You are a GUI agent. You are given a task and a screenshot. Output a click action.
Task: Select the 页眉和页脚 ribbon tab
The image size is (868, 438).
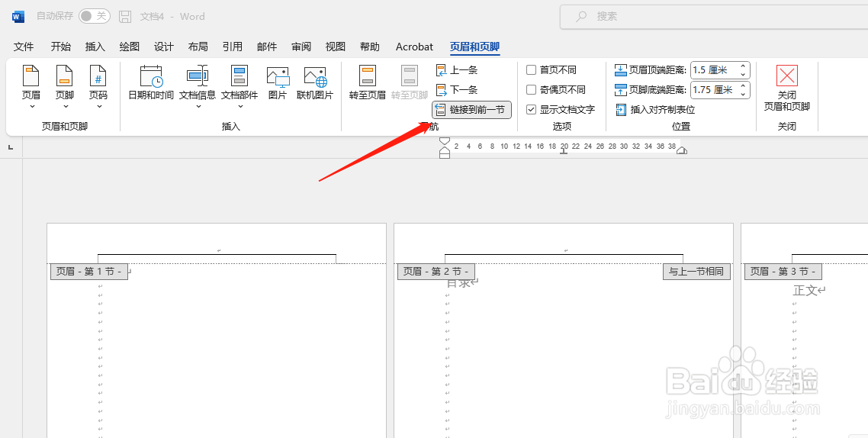474,47
